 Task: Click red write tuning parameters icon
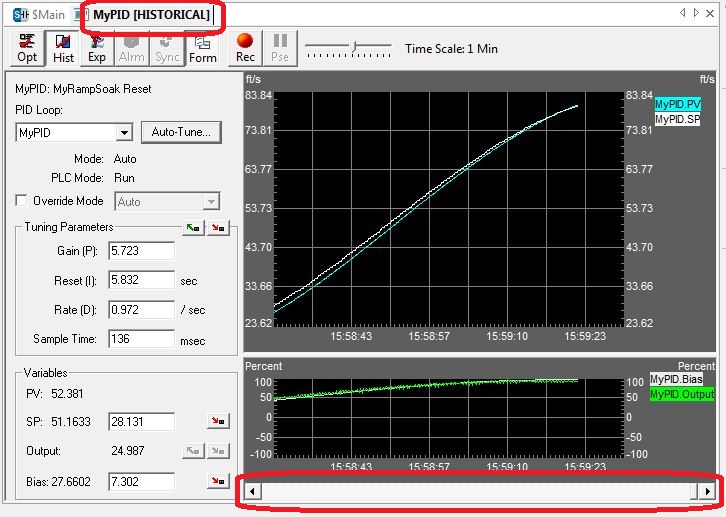(217, 228)
